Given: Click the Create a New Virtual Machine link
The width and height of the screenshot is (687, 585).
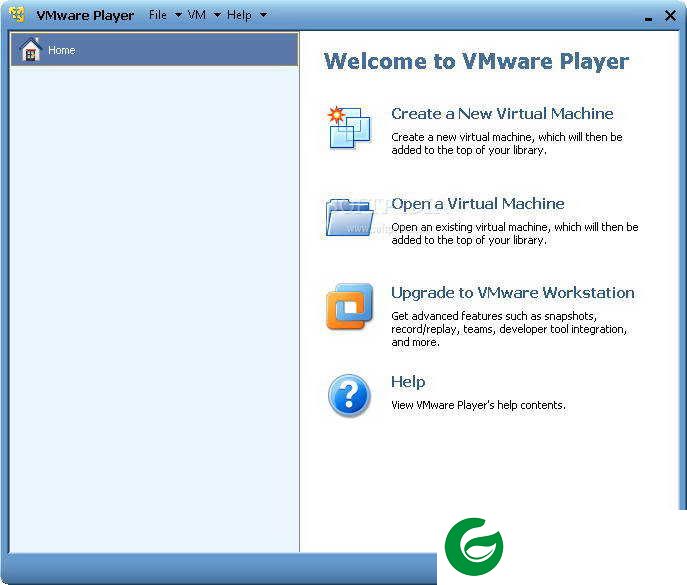Looking at the screenshot, I should (x=502, y=114).
